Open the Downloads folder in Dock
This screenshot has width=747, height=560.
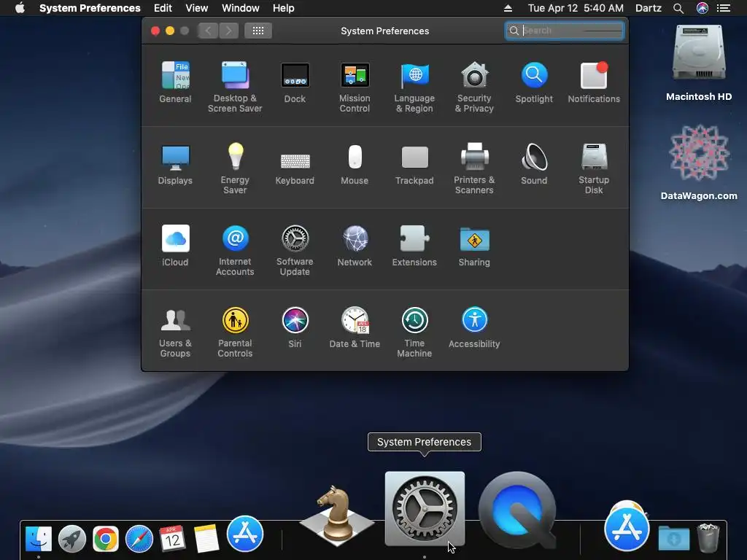[673, 539]
